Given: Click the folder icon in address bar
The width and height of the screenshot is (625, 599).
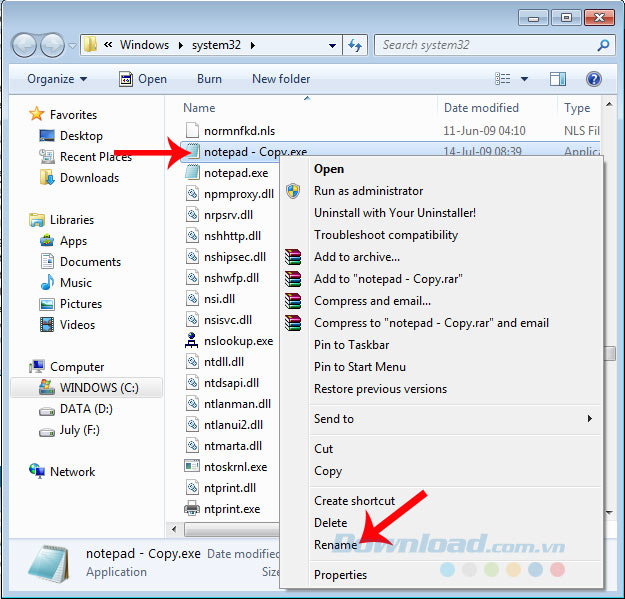Looking at the screenshot, I should click(x=90, y=45).
